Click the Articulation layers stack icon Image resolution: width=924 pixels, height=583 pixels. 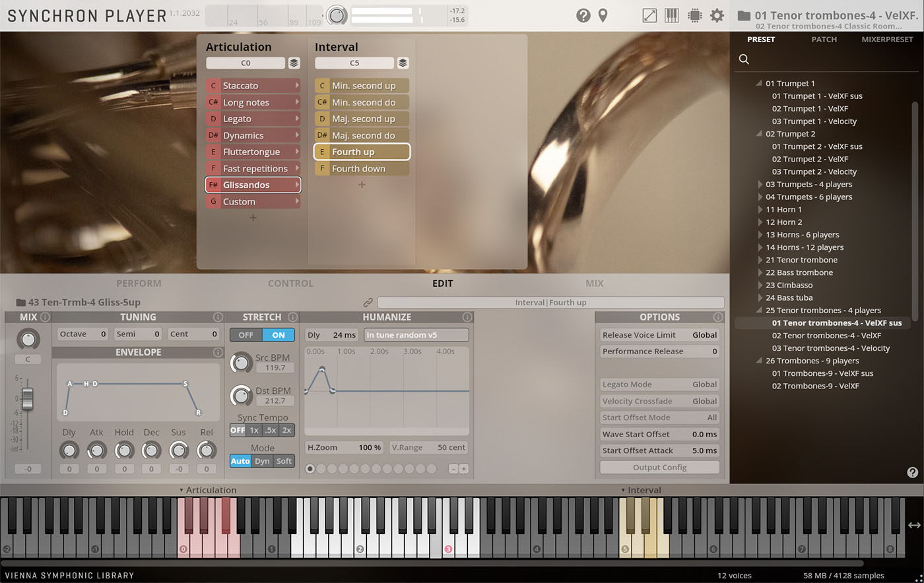(294, 63)
